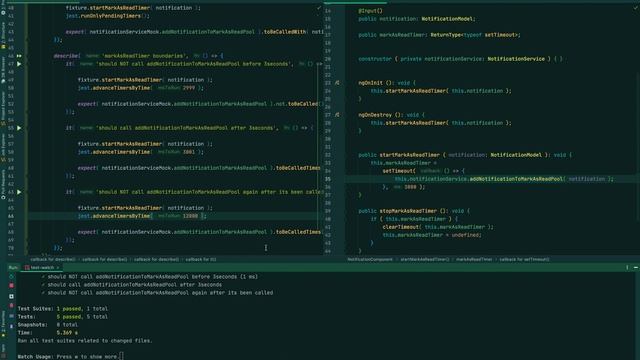This screenshot has height=360, width=640.
Task: Click 'addNotificationToMarkAsReadPool' on line 35 in the right editor
Action: pyautogui.click(x=516, y=179)
